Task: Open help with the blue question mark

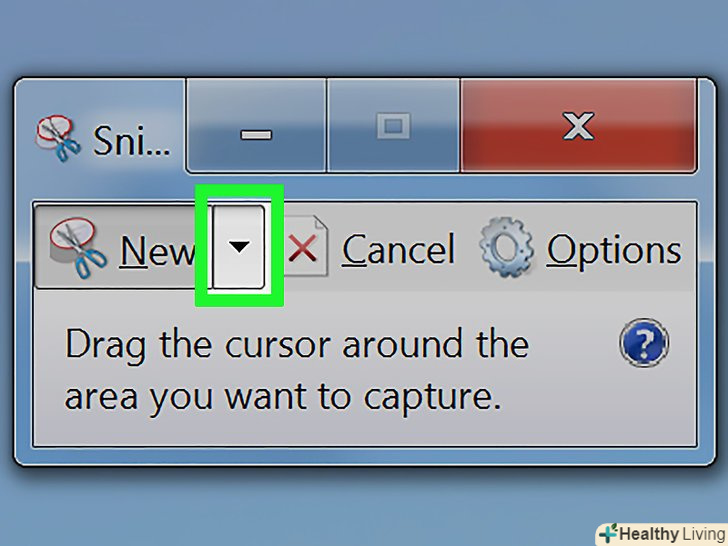Action: point(644,343)
